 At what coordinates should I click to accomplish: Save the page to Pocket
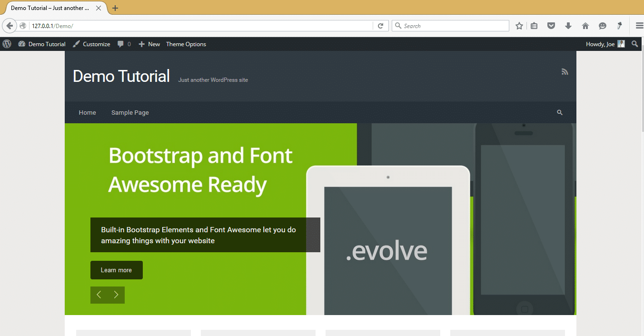[551, 26]
